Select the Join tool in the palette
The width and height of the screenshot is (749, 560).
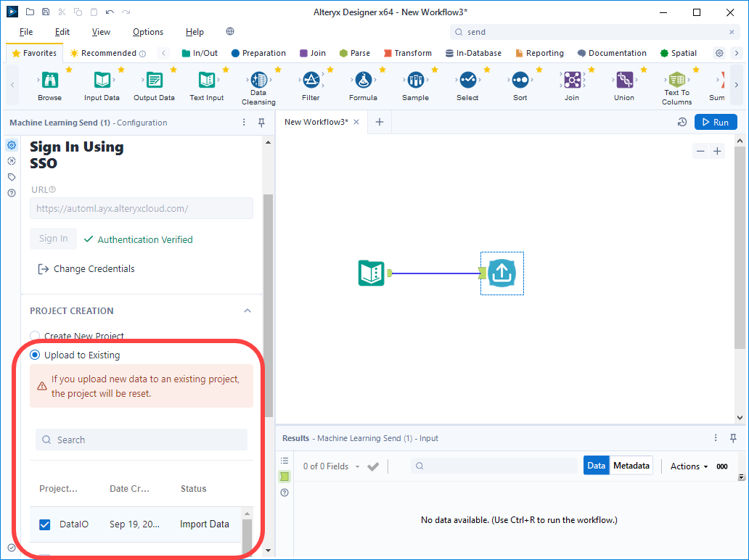point(572,80)
